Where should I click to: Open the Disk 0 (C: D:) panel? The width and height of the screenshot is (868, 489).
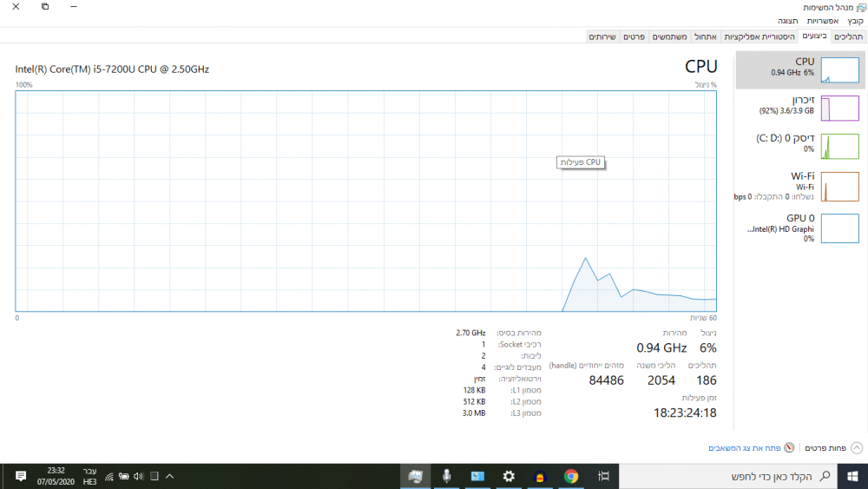800,146
